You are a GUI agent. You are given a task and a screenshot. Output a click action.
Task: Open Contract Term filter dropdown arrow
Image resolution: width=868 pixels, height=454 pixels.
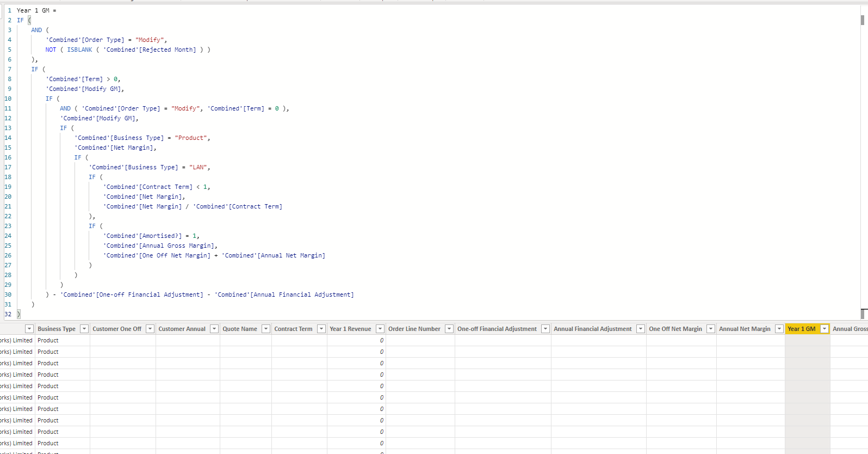pyautogui.click(x=321, y=329)
